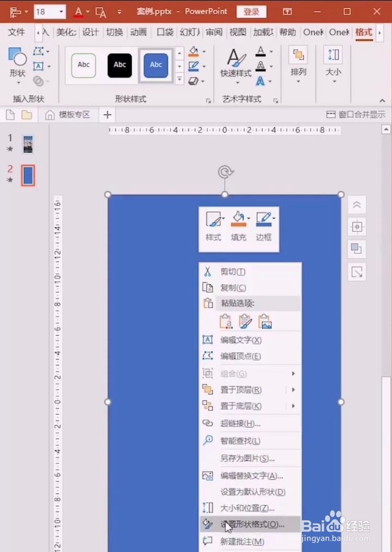Choose 编辑顶点 from the context menu

coord(250,356)
